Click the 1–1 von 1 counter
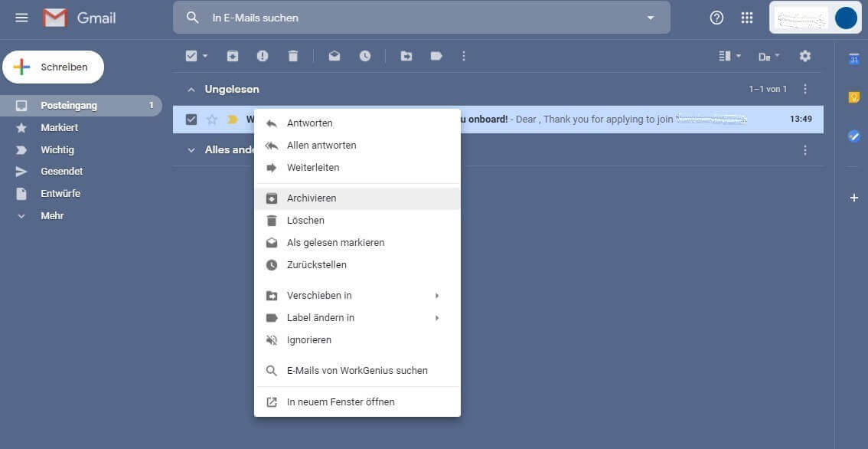Viewport: 868px width, 449px height. [x=768, y=89]
